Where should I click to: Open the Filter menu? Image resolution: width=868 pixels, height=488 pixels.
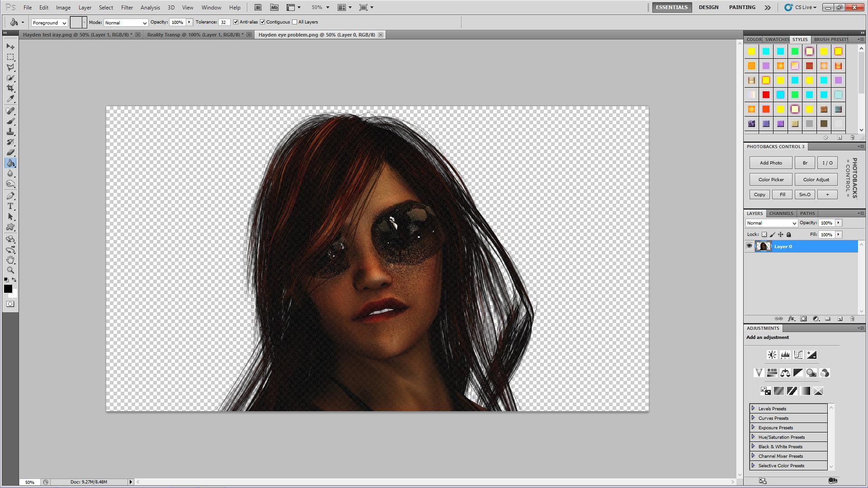click(127, 7)
